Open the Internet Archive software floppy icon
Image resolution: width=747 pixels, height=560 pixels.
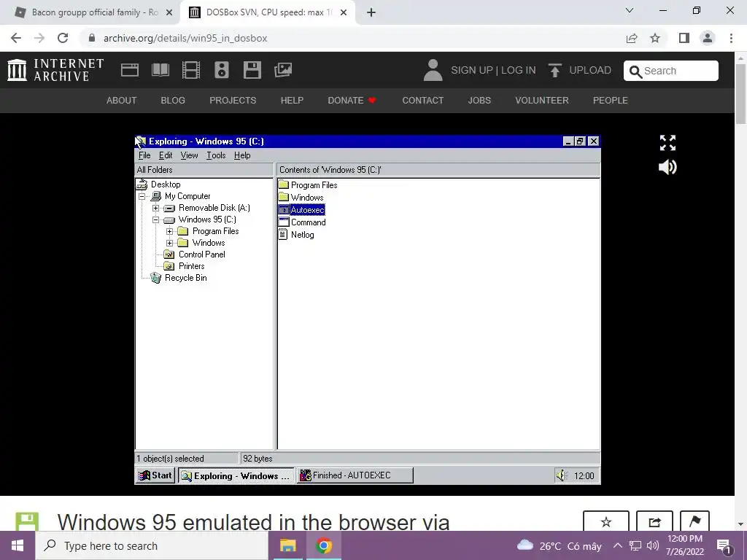[x=252, y=70]
